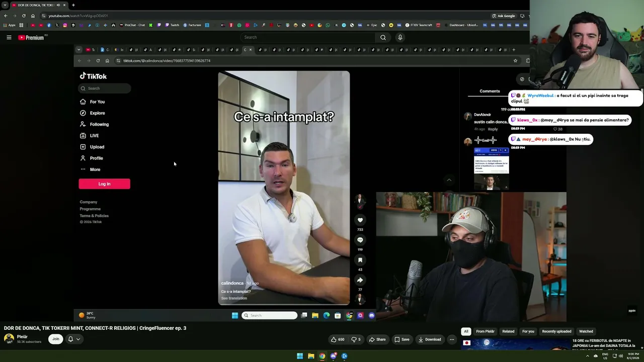The height and width of the screenshot is (362, 644).
Task: Open the Windows Start menu on the taskbar
Action: (300, 356)
